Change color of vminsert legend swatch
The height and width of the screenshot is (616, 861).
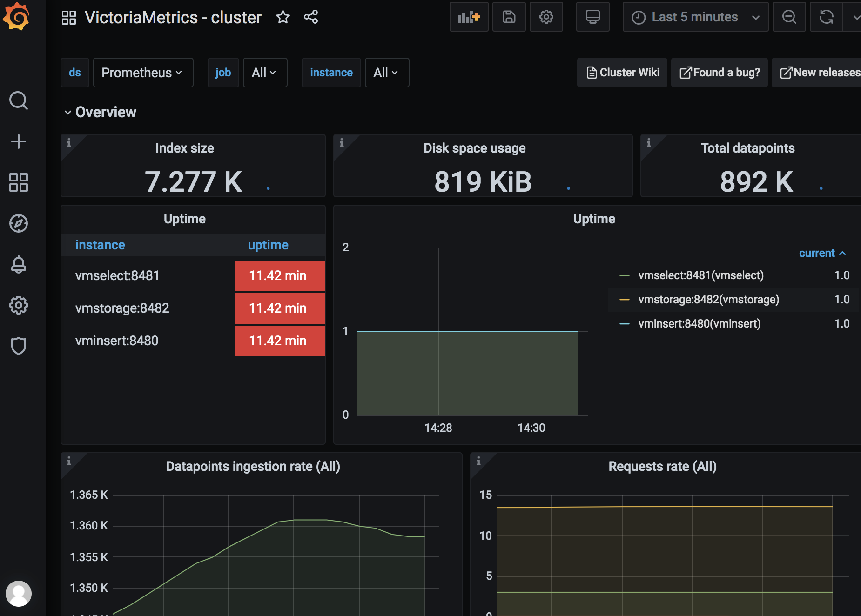625,324
